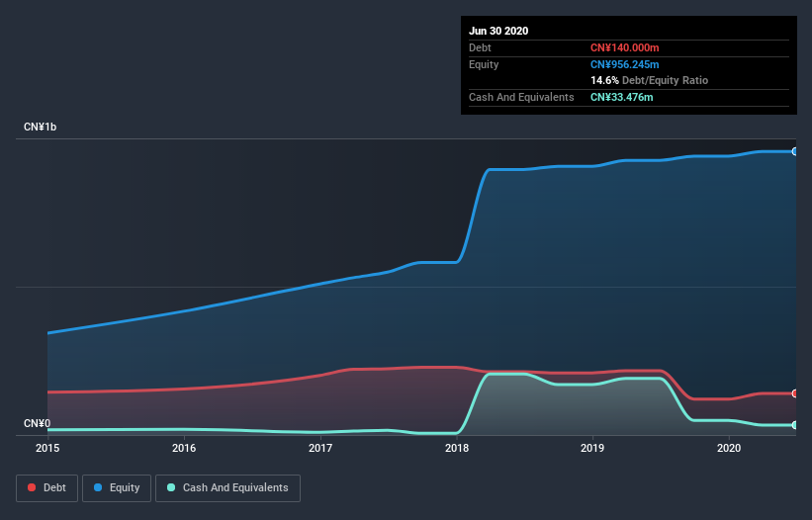
Task: Click the 2019 x-axis label
Action: [x=592, y=448]
